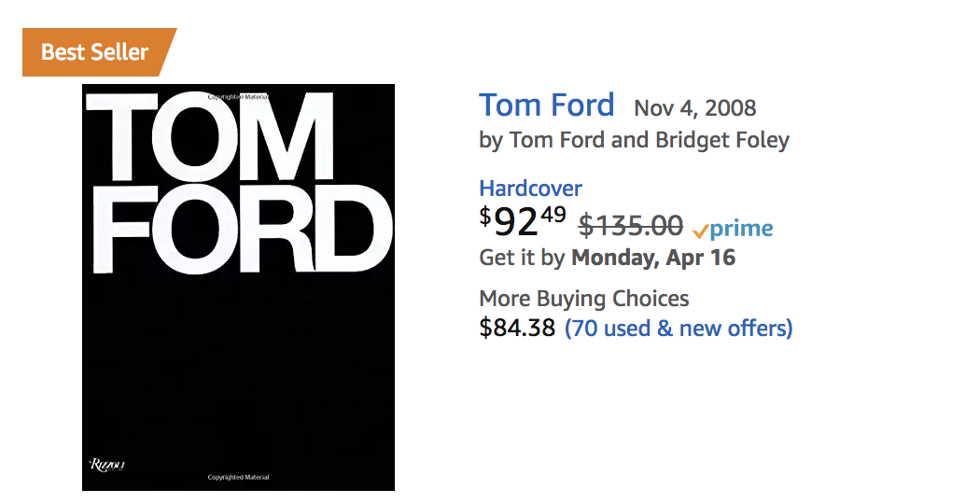The image size is (980, 504).
Task: Click the Copyrighted Material notice at cover top
Action: point(238,97)
